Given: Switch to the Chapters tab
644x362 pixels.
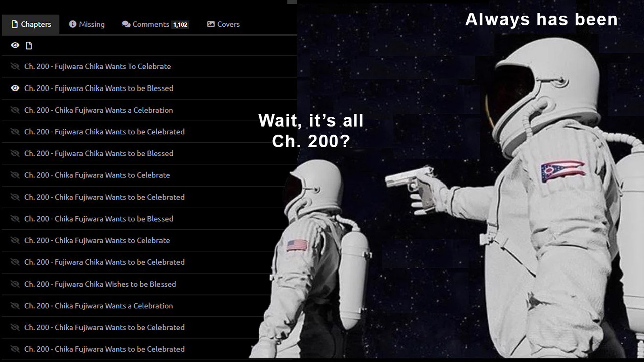Looking at the screenshot, I should point(31,24).
